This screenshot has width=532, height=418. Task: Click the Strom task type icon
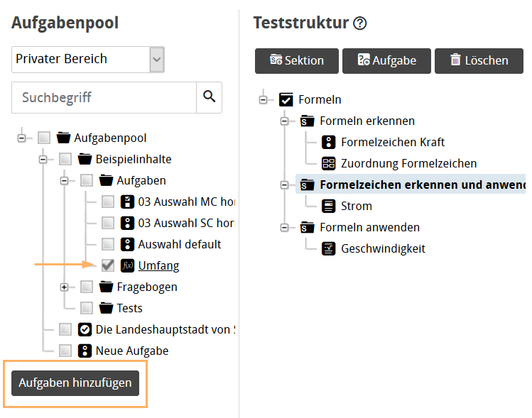coord(328,207)
